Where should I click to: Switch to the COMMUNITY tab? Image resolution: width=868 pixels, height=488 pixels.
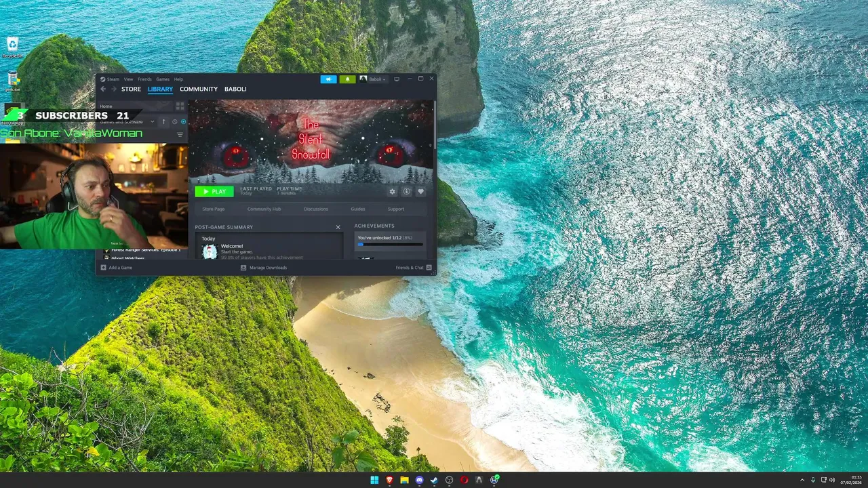199,89
